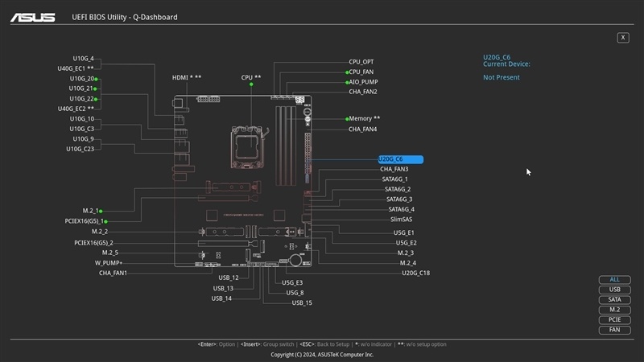
Task: Select the USB_13 header label
Action: point(223,289)
